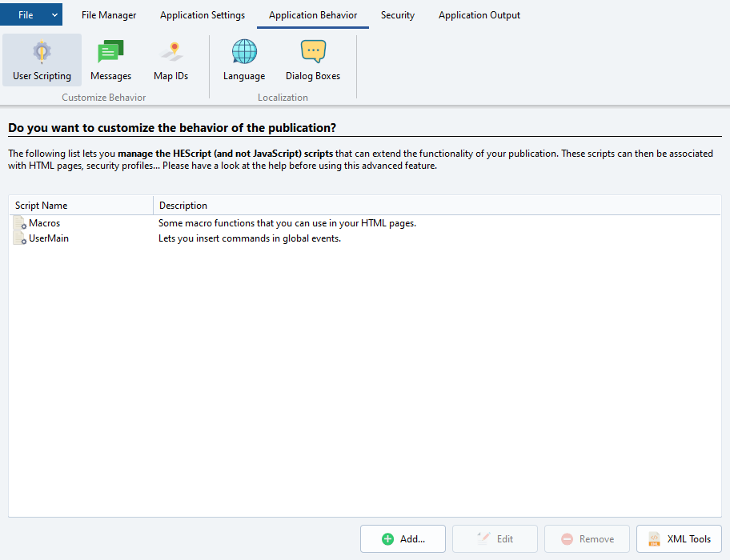Open the Dialog Boxes icon
The image size is (730, 560).
tap(313, 52)
